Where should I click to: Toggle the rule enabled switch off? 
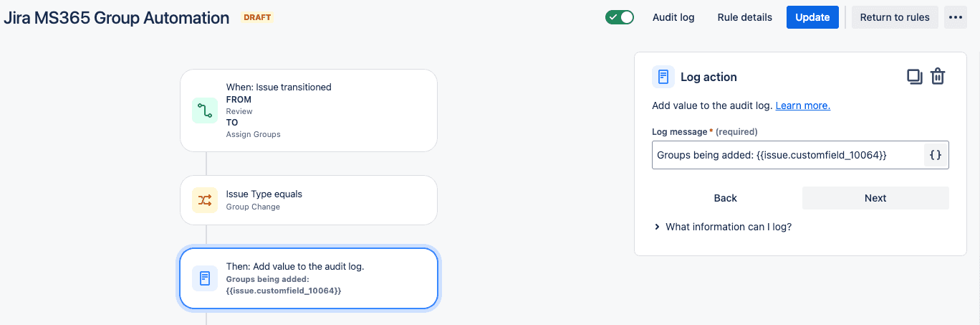(x=620, y=17)
